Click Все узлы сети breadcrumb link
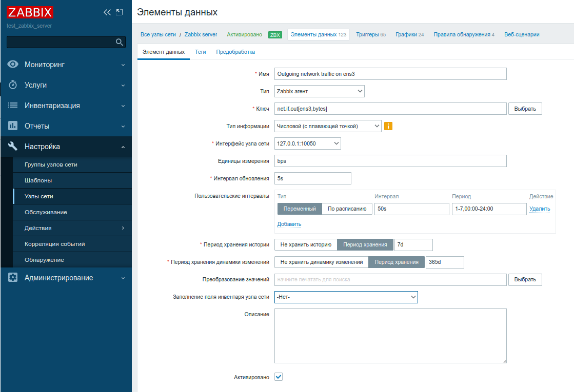 click(x=158, y=34)
